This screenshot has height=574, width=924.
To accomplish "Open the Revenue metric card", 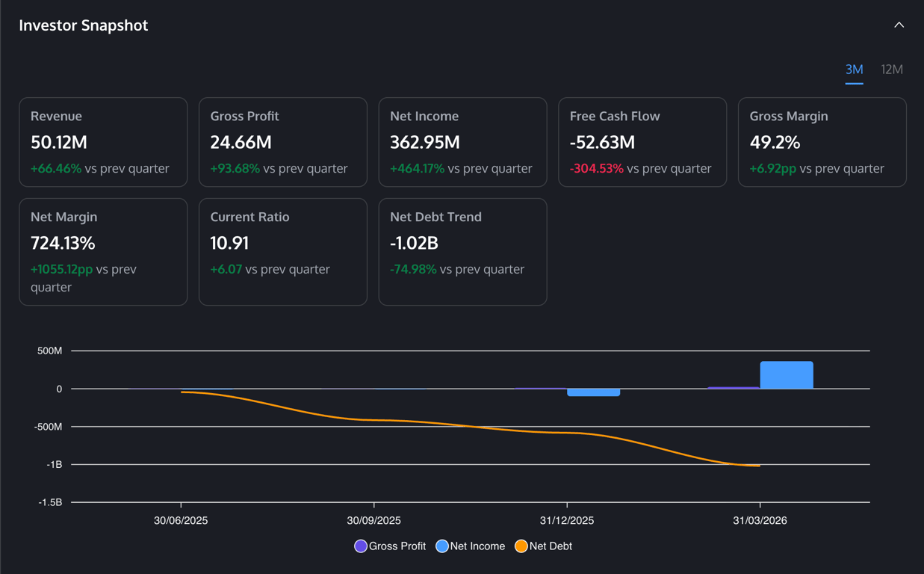I will tap(103, 142).
